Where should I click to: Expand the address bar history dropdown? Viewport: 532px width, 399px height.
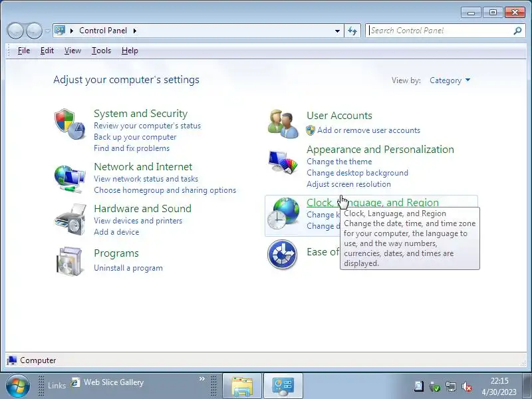(337, 31)
